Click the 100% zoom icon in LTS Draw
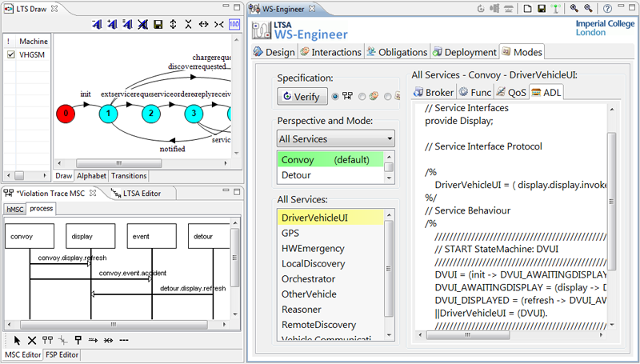The height and width of the screenshot is (364, 640). coord(234,25)
